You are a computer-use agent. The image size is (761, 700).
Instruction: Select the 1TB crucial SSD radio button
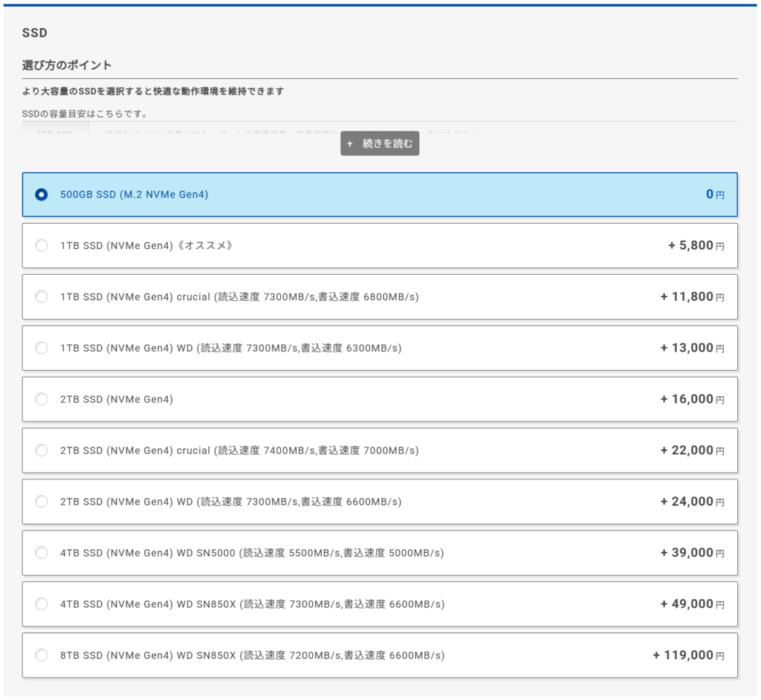pyautogui.click(x=42, y=296)
